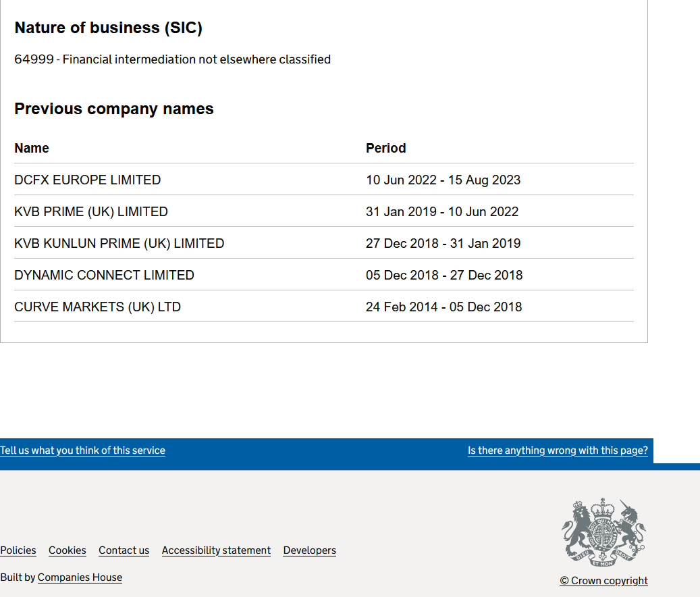Open the Crown copyright link

[603, 581]
